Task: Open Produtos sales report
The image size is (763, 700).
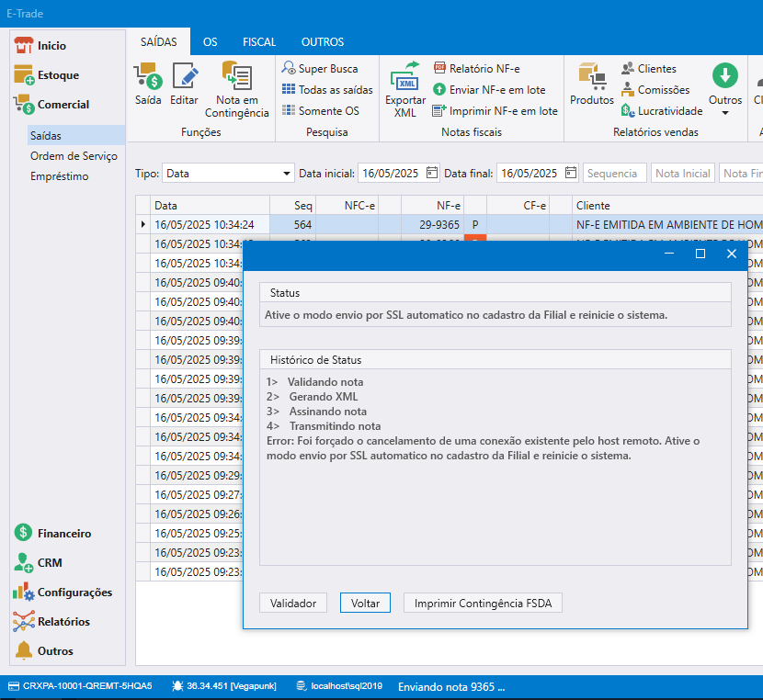Action: 592,85
